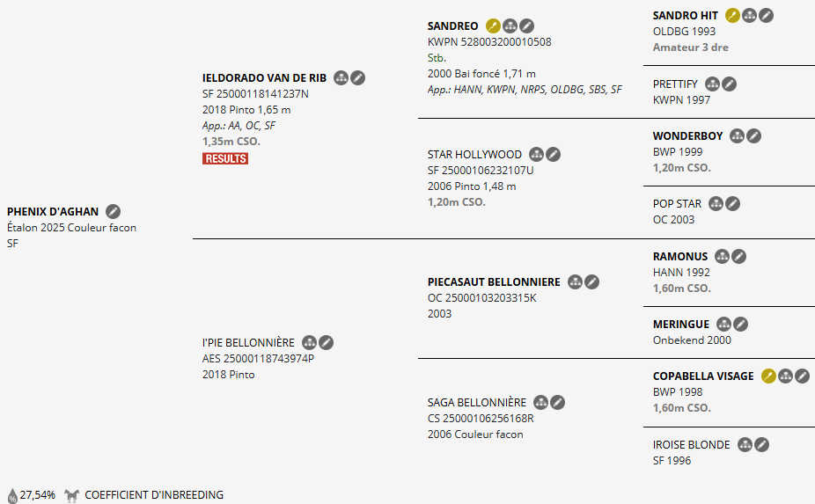Open the SANDREO horse name link

point(452,26)
